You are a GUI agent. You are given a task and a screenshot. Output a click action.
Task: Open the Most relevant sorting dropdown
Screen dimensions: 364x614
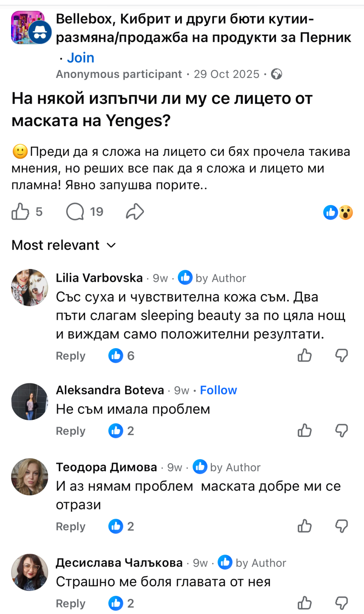[x=64, y=245]
